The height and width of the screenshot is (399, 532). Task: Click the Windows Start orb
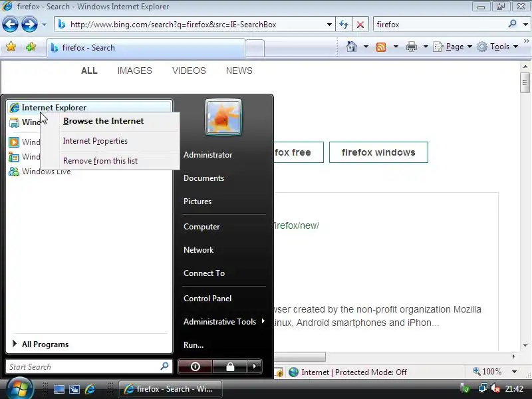click(x=19, y=388)
